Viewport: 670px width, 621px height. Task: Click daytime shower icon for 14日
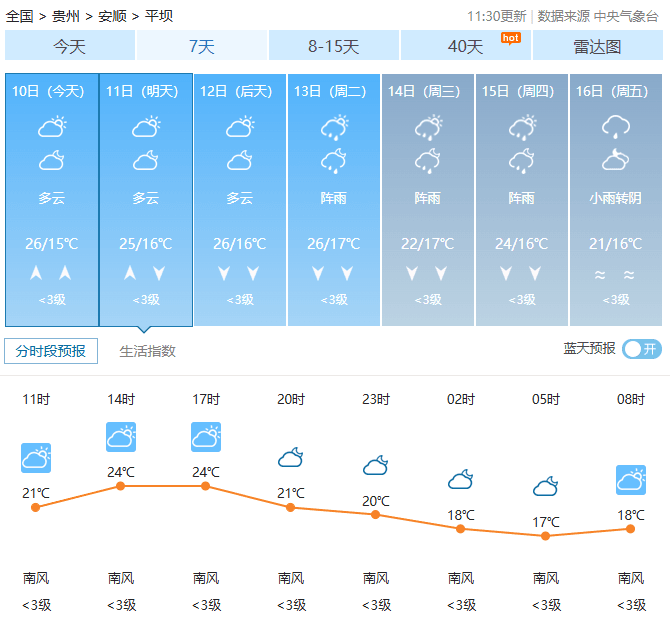click(429, 127)
